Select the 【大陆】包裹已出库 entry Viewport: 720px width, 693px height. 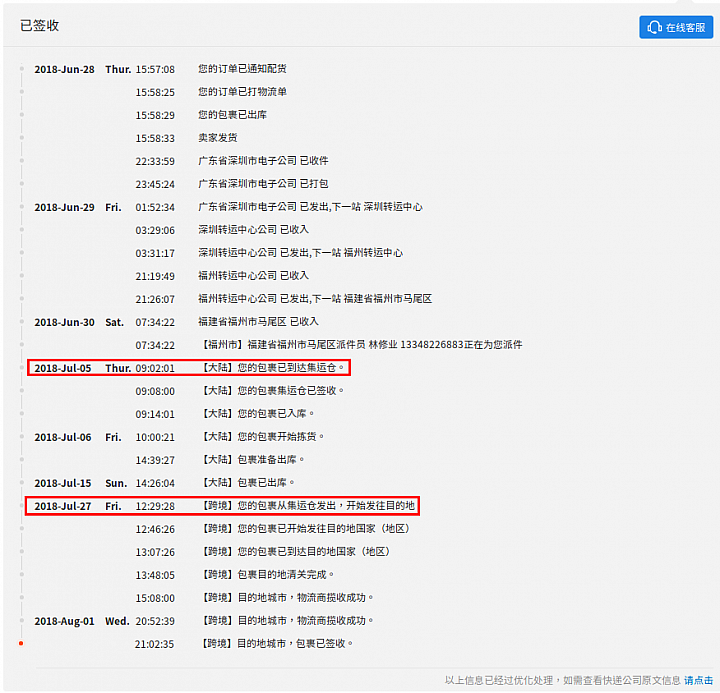[x=248, y=483]
